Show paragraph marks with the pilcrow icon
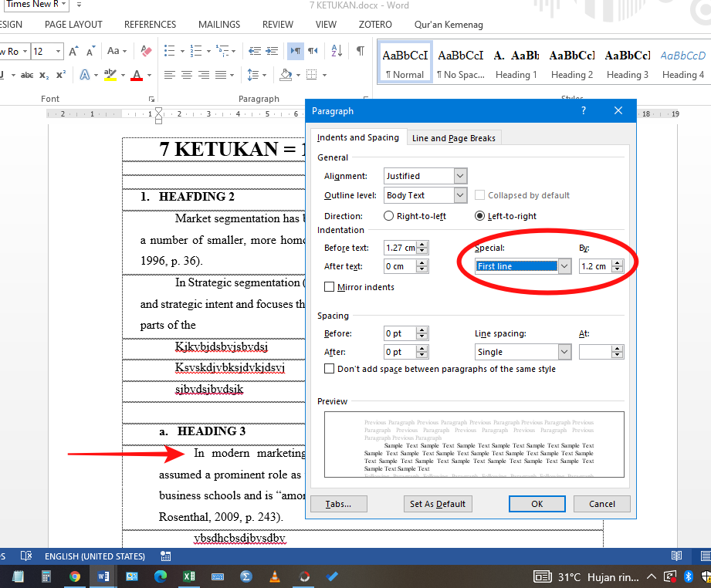711x588 pixels. (360, 51)
